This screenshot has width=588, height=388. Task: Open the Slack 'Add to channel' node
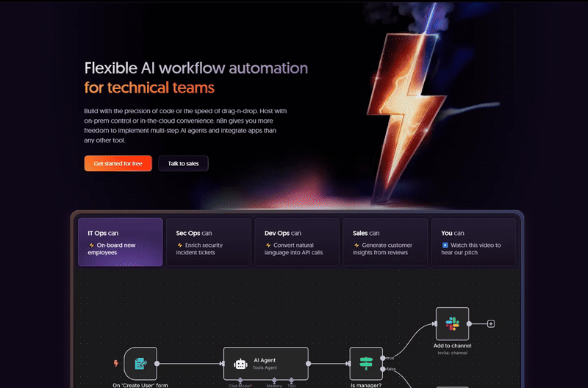point(452,323)
